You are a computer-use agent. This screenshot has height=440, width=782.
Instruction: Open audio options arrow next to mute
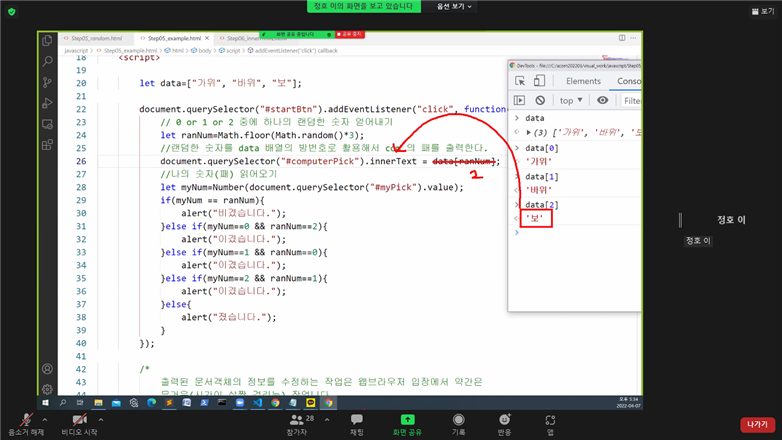tap(44, 420)
